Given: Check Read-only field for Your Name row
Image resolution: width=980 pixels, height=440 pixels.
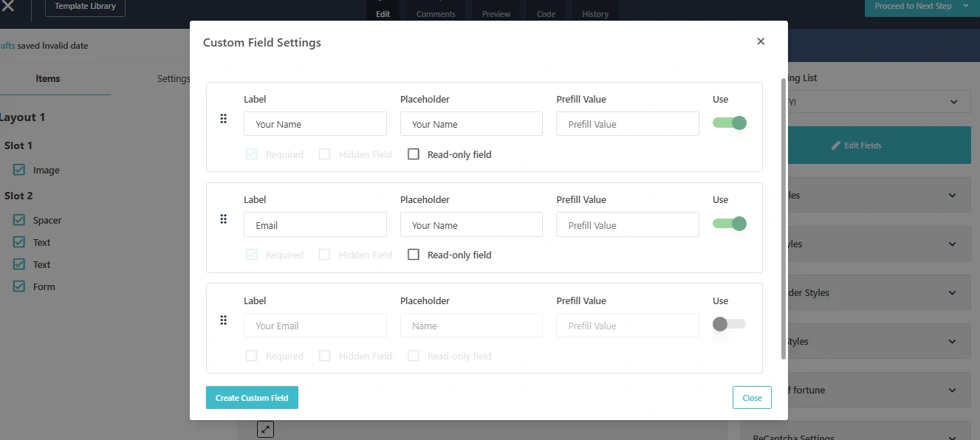Looking at the screenshot, I should tap(414, 154).
